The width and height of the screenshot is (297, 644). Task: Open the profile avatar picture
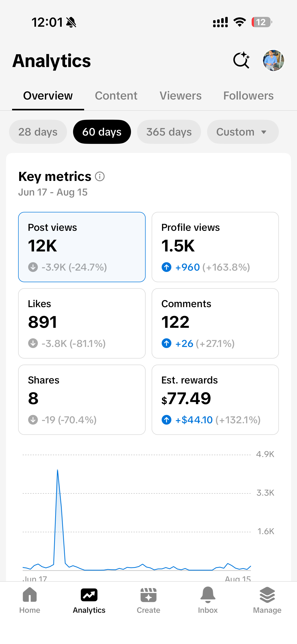[273, 60]
